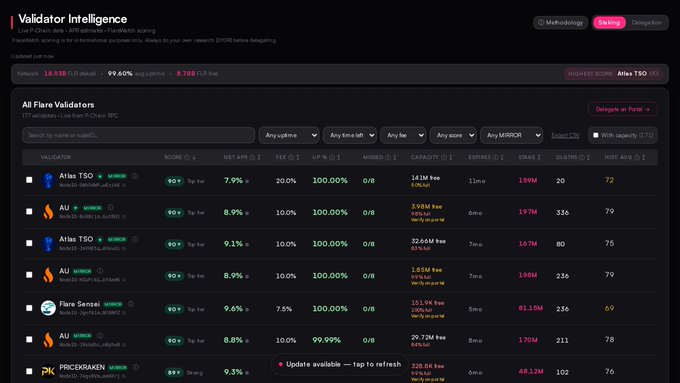This screenshot has height=383, width=680.
Task: Tick checkbox for AU with 336 delegators
Action: point(29,211)
